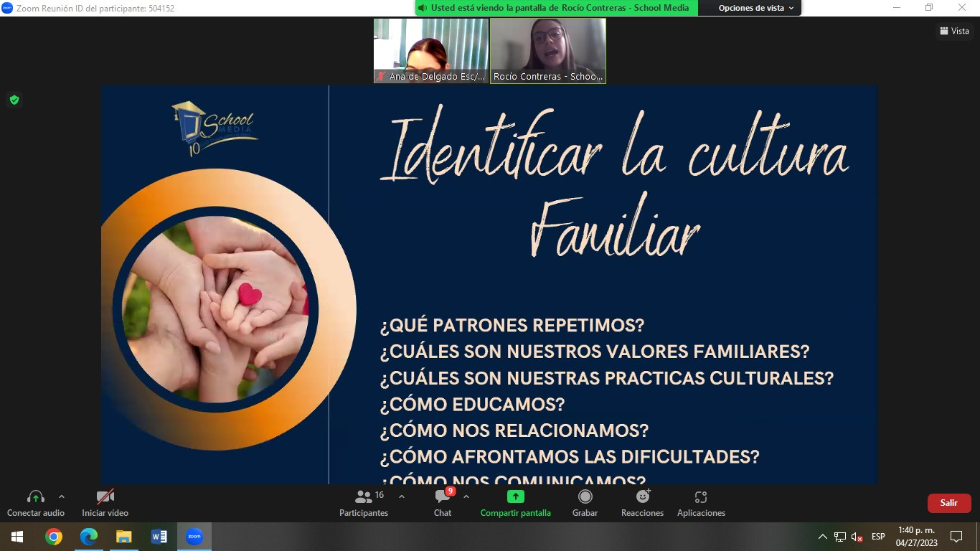The image size is (980, 551).
Task: Click the red Salir button
Action: (x=949, y=503)
